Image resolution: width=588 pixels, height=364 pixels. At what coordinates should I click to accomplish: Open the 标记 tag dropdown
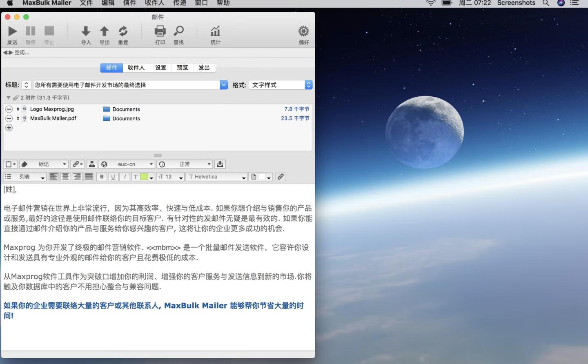[43, 164]
